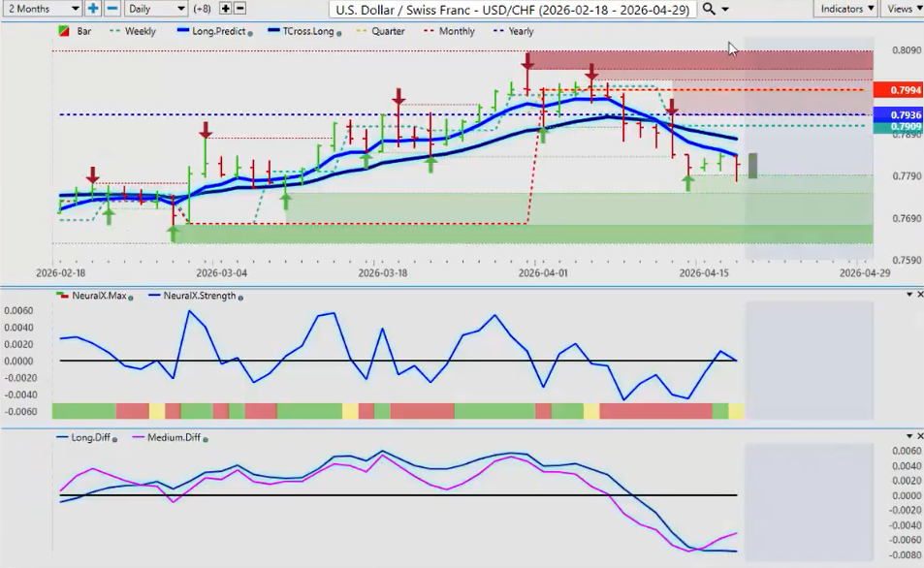Click the blue minus zoom-out button
This screenshot has width=924, height=568.
pos(112,9)
